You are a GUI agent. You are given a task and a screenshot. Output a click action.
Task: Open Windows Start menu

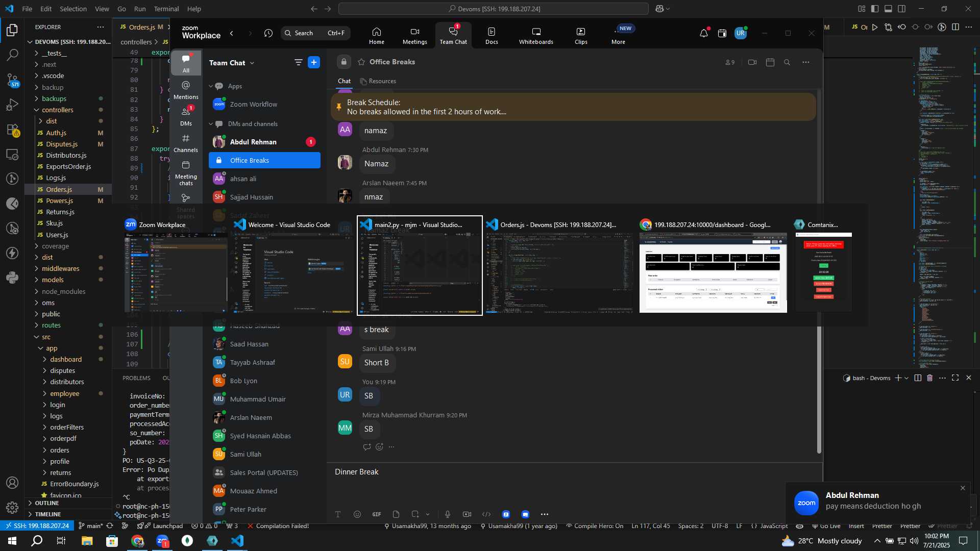click(12, 541)
